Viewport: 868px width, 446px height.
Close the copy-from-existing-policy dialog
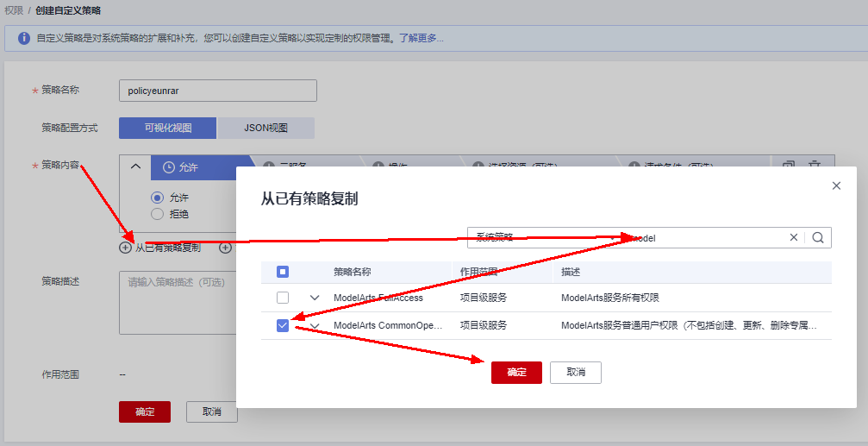[836, 186]
